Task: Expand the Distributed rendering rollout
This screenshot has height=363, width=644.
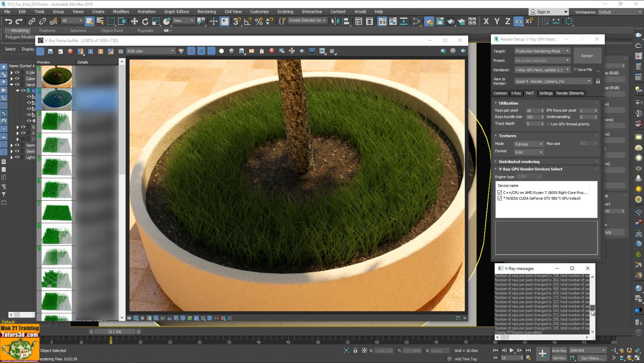Action: coord(519,162)
